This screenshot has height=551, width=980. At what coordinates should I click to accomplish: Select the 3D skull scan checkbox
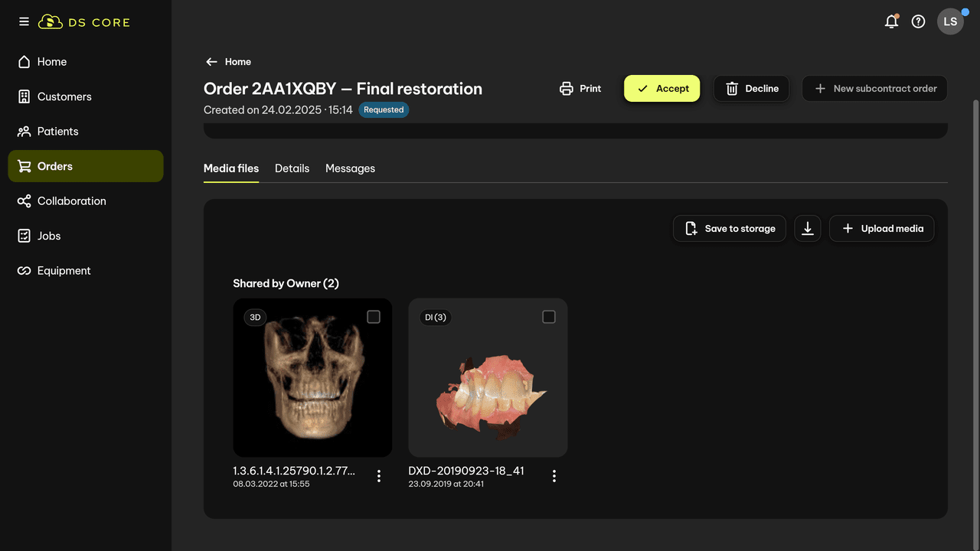pos(374,317)
